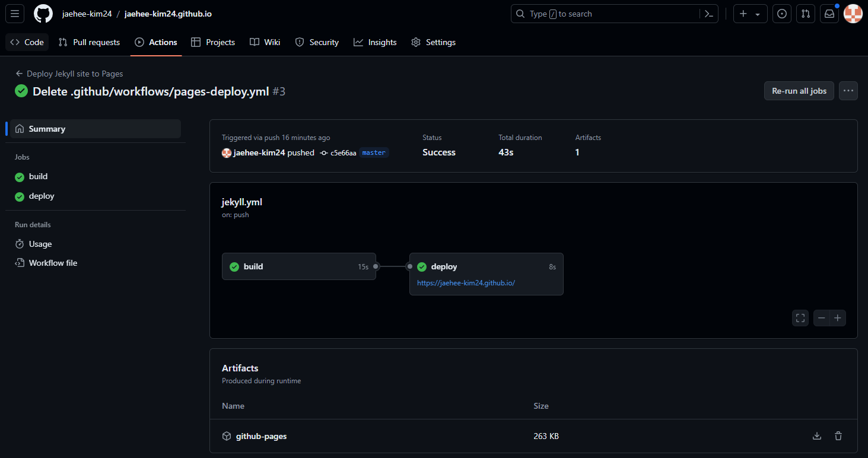Open the repository Settings tab
Image resolution: width=868 pixels, height=458 pixels.
[x=434, y=42]
